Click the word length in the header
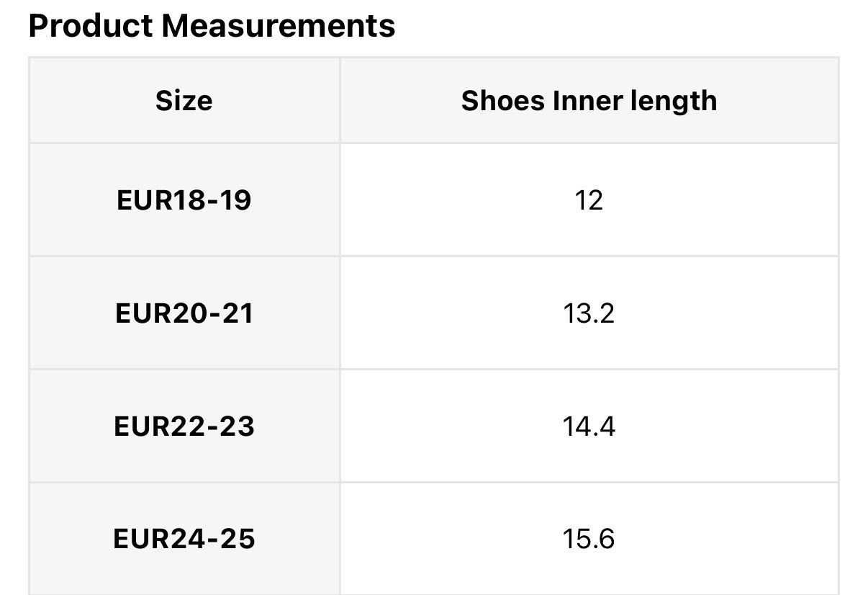Image resolution: width=868 pixels, height=595 pixels. [x=674, y=101]
